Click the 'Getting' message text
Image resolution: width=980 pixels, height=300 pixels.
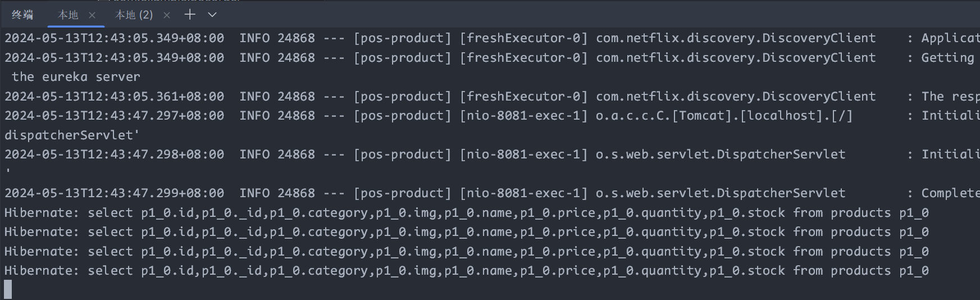coord(947,58)
